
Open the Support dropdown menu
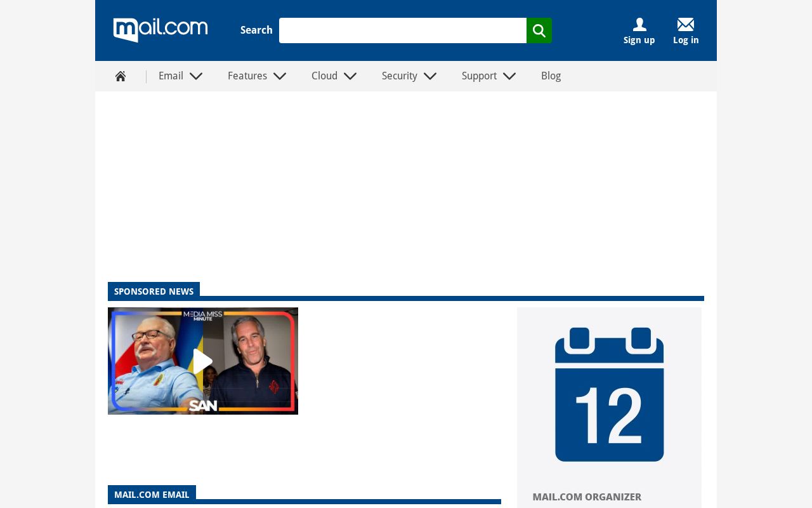(509, 76)
